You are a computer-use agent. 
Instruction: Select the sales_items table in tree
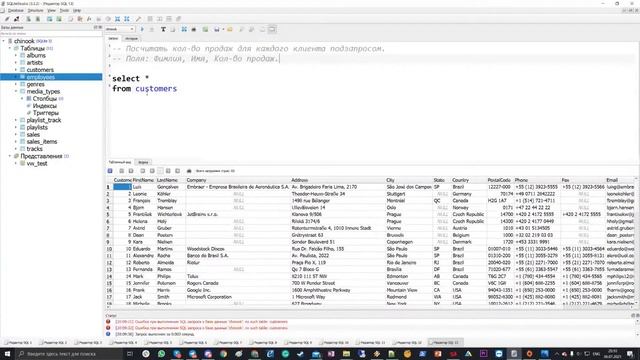click(42, 142)
